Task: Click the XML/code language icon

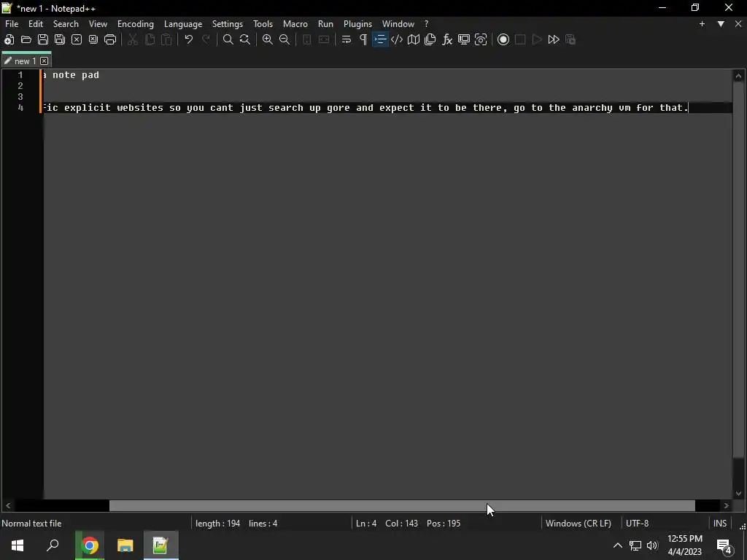Action: (397, 39)
